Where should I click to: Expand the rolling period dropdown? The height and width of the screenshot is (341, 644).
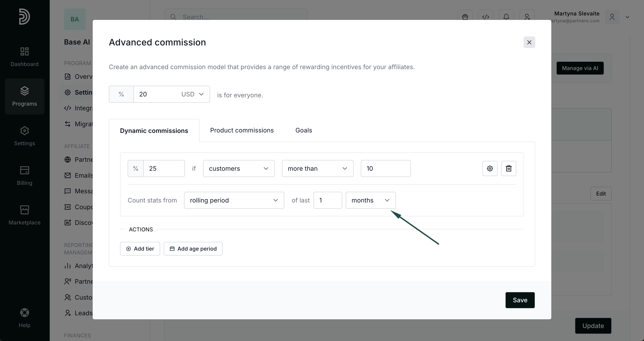pyautogui.click(x=234, y=200)
